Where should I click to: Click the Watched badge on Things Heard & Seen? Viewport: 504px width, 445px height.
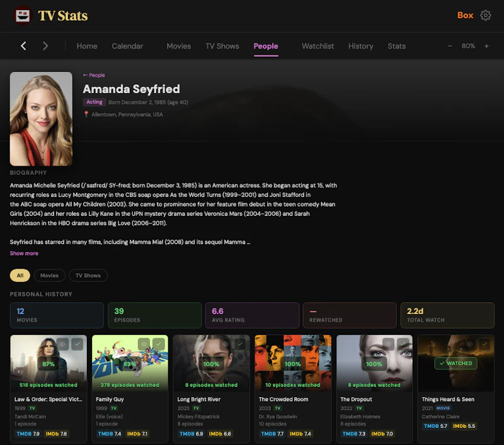(455, 363)
